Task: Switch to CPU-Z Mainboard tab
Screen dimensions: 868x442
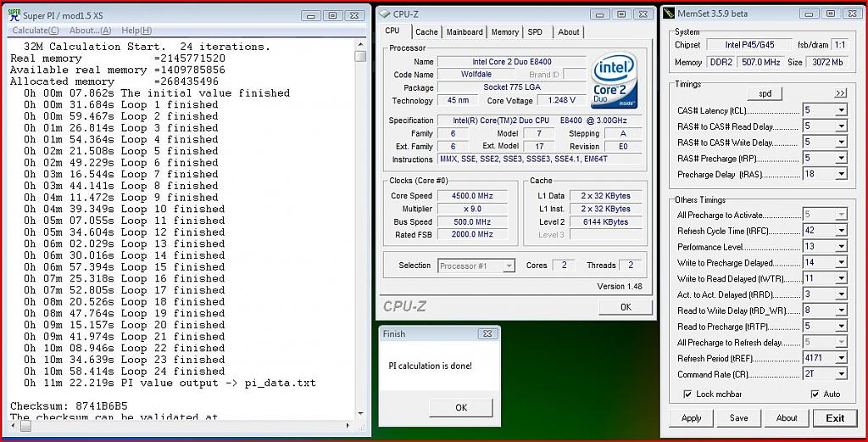Action: coord(465,32)
